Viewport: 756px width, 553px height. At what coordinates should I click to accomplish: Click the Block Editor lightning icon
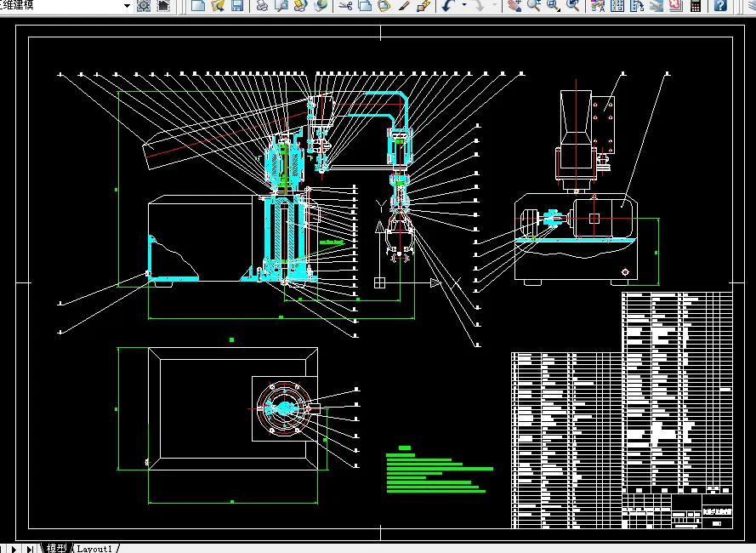[423, 6]
